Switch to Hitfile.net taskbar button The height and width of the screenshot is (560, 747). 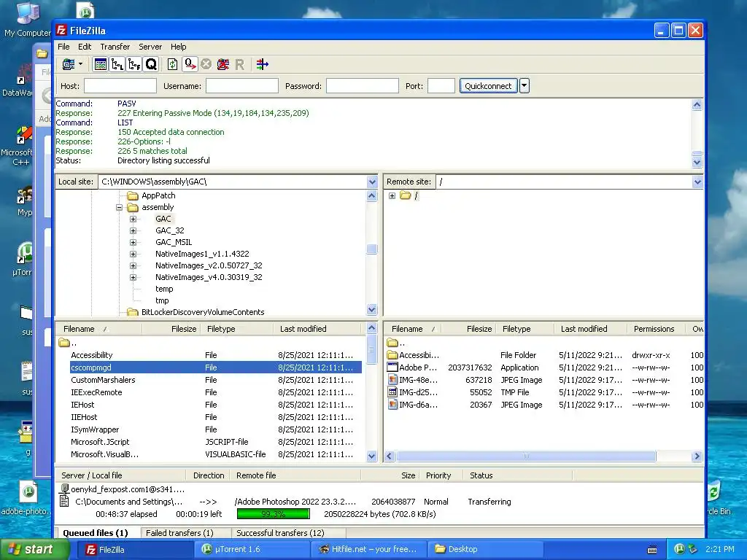368,549
